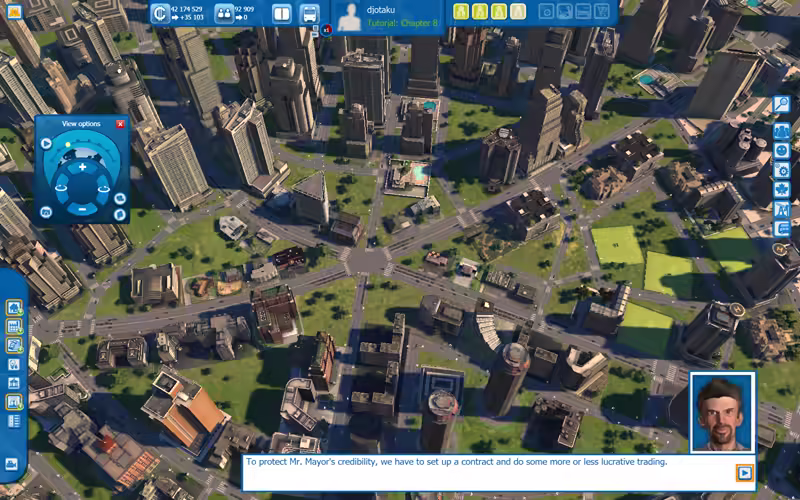Viewport: 800px width, 500px height.
Task: Open the book panel icon in top bar
Action: (281, 14)
